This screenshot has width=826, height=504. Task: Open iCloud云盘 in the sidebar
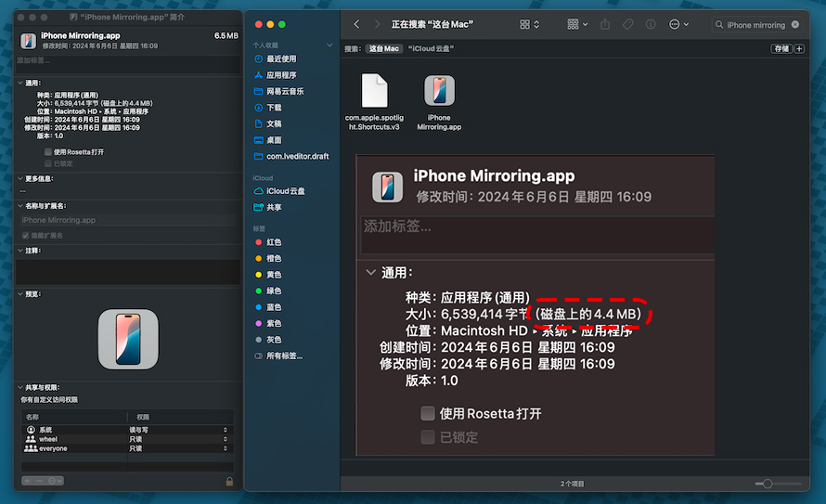click(285, 190)
